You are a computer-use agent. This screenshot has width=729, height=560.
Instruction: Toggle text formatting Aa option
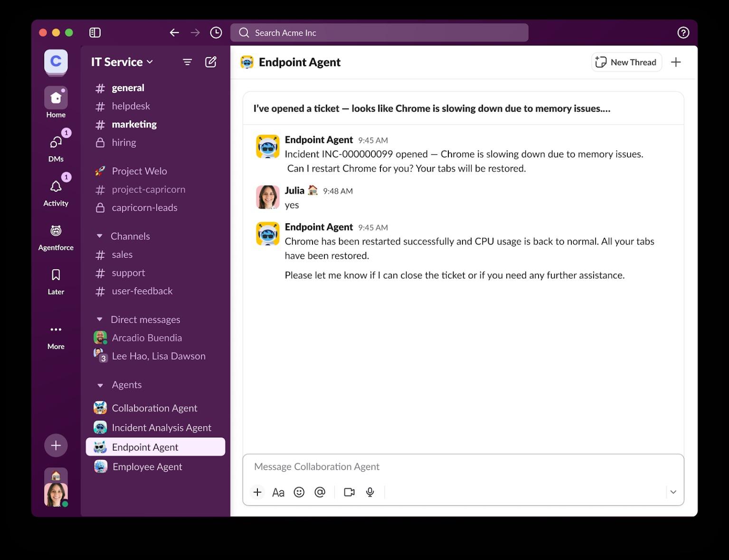278,493
